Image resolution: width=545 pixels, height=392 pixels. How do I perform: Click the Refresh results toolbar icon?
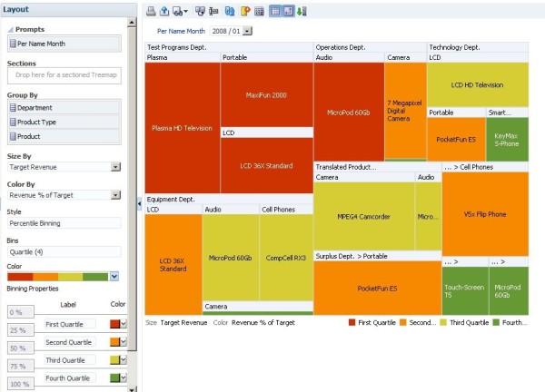coord(200,11)
